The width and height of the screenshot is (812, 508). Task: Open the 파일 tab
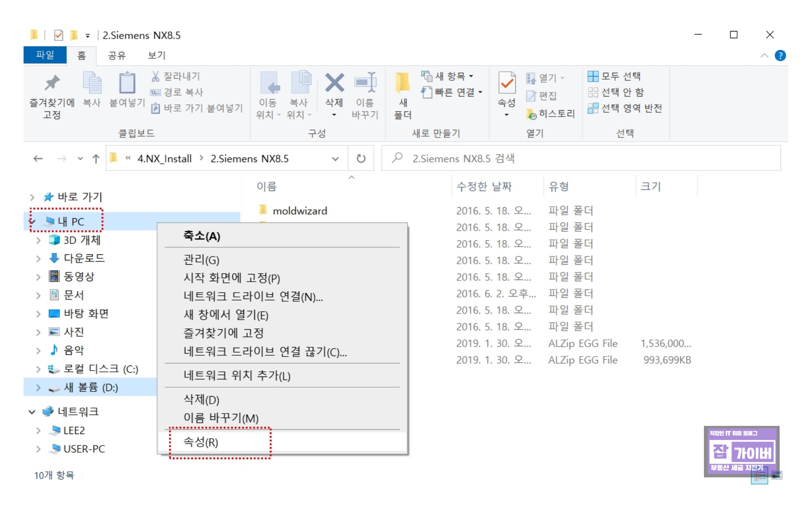click(x=45, y=55)
